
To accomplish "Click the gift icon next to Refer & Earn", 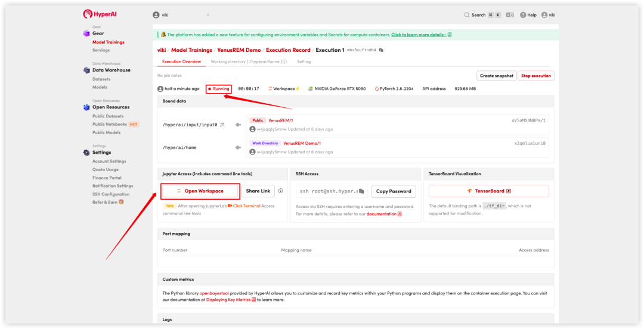I will [121, 202].
